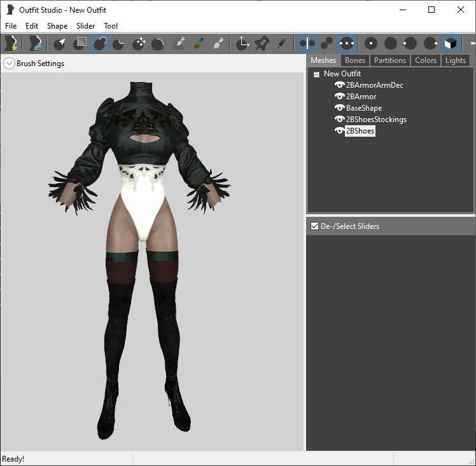Uncheck the De-/Select Sliders checkbox
Viewport: 476px width, 466px height.
pyautogui.click(x=314, y=226)
